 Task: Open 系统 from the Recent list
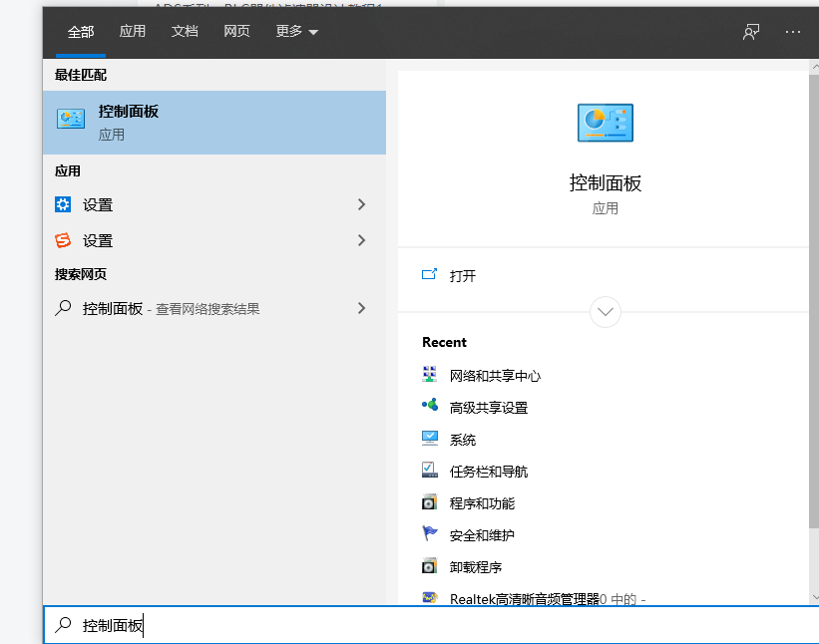click(462, 439)
